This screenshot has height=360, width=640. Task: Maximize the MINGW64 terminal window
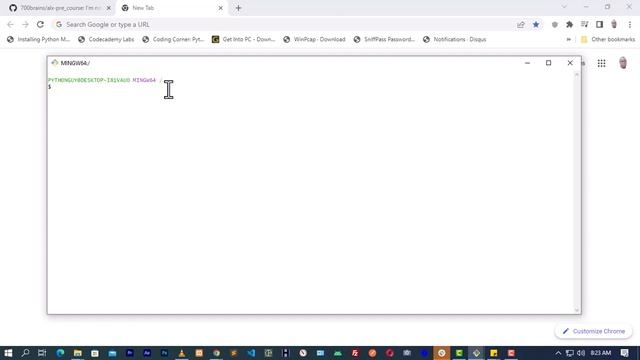(x=549, y=63)
